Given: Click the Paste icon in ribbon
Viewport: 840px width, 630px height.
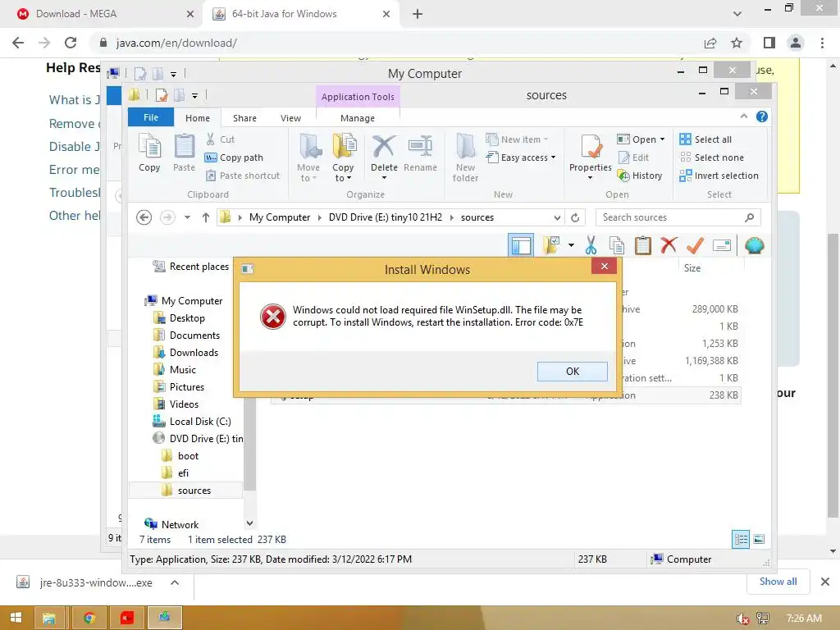Looking at the screenshot, I should [x=184, y=153].
